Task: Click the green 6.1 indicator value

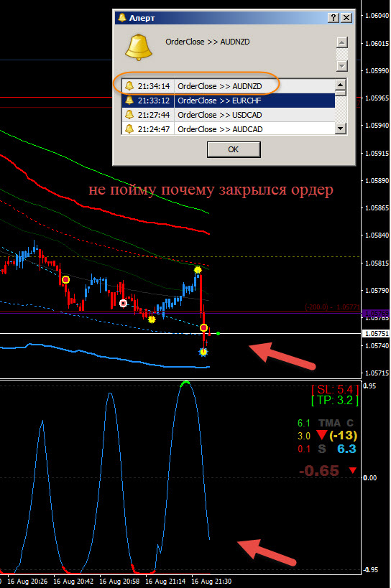Action: [x=303, y=424]
